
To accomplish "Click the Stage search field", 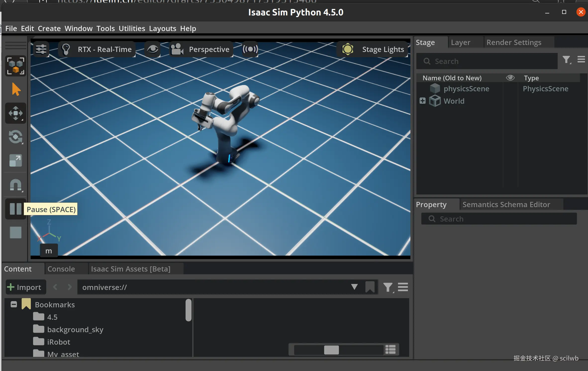I will click(x=487, y=61).
